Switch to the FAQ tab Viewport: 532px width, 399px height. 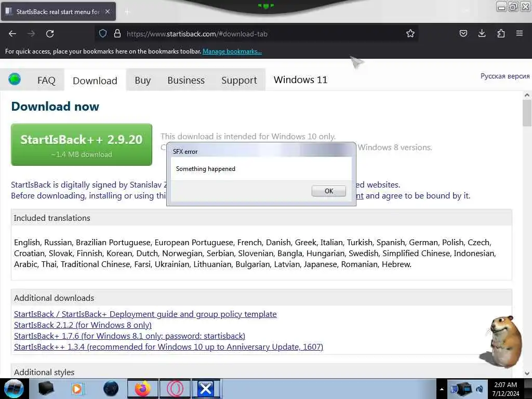click(46, 81)
